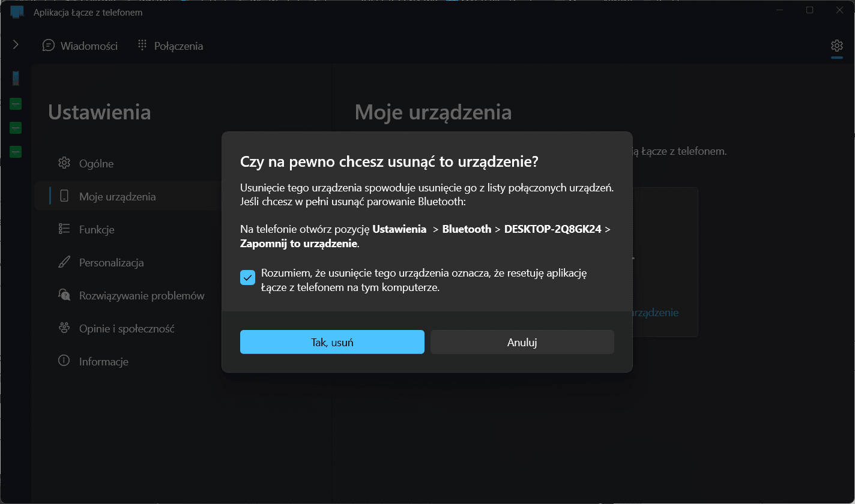This screenshot has width=855, height=504.
Task: Minimize the Łącze z telefonem window
Action: tap(780, 10)
